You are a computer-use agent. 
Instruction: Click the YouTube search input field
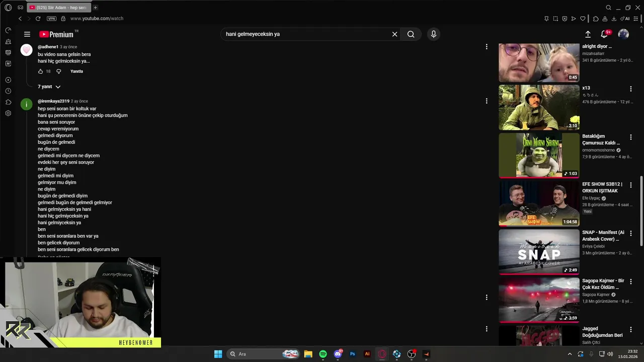306,34
